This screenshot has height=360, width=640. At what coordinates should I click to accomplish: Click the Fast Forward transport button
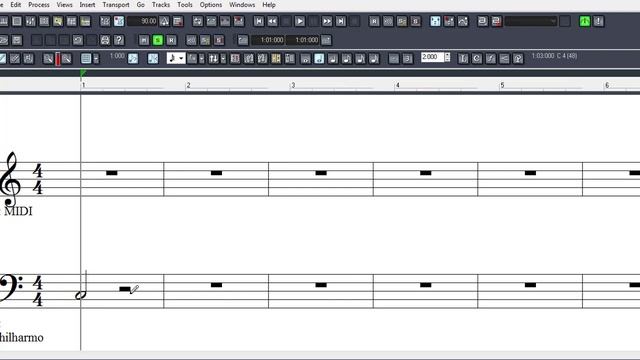[x=327, y=21]
